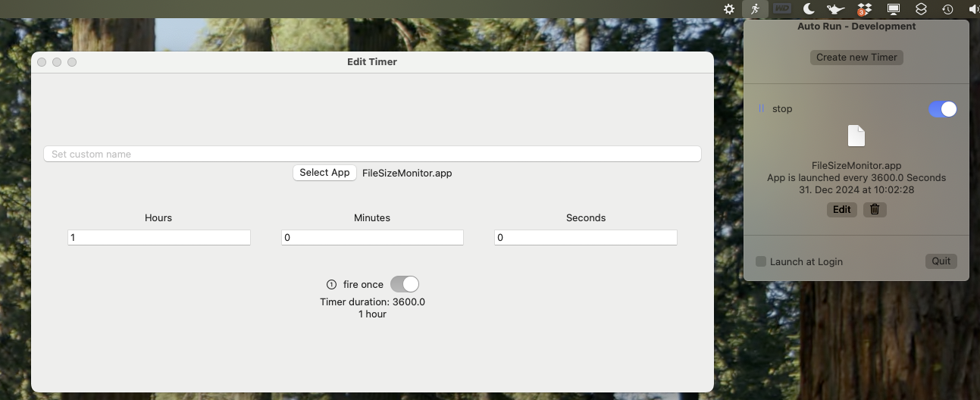
Task: Click FileSizeMonitor.app name in the Auto Run panel
Action: click(x=856, y=165)
